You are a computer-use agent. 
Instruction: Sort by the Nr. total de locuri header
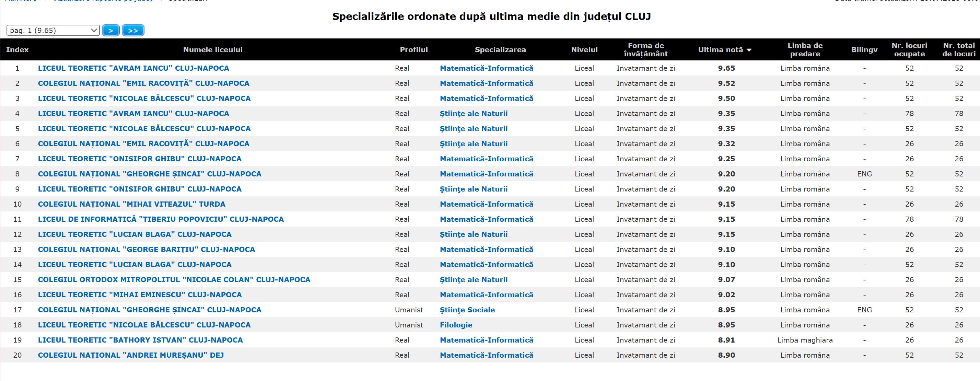click(x=959, y=49)
